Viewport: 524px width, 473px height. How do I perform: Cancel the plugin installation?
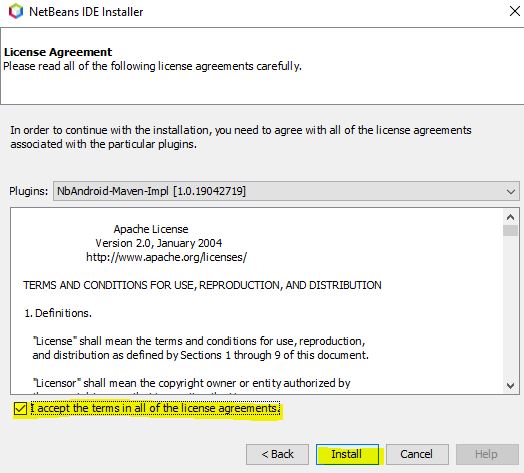417,454
